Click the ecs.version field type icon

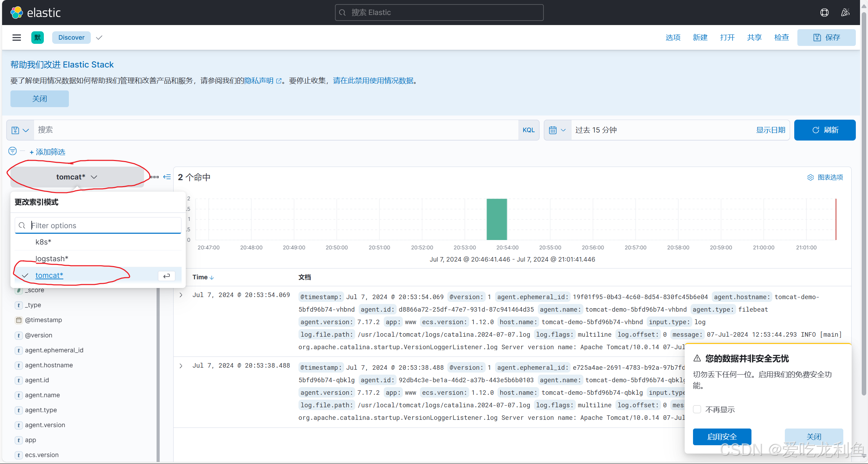[19, 455]
